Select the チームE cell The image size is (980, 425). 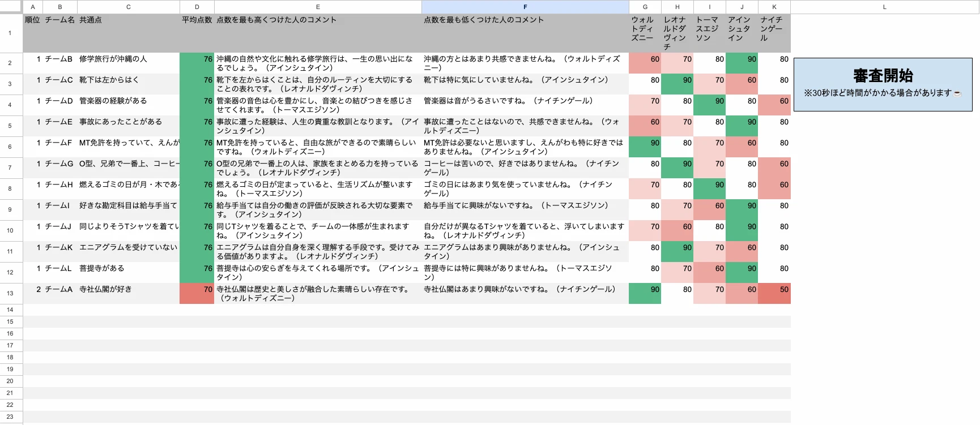click(x=60, y=126)
